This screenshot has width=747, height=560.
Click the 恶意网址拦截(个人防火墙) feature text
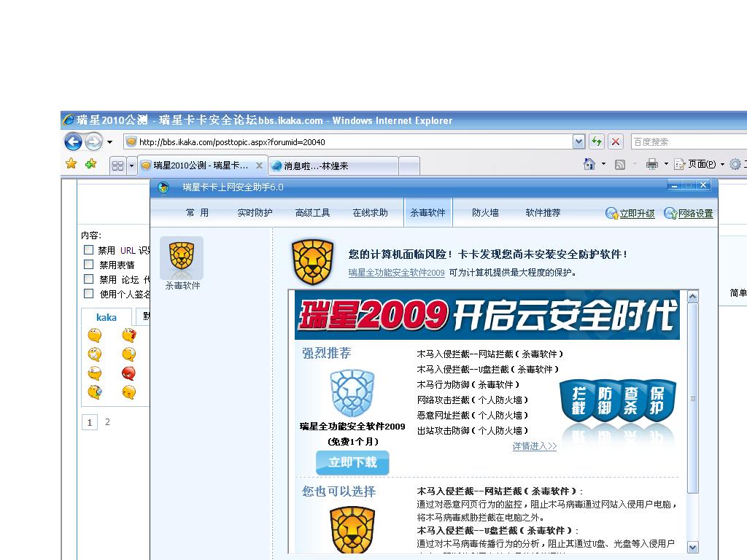(x=473, y=415)
